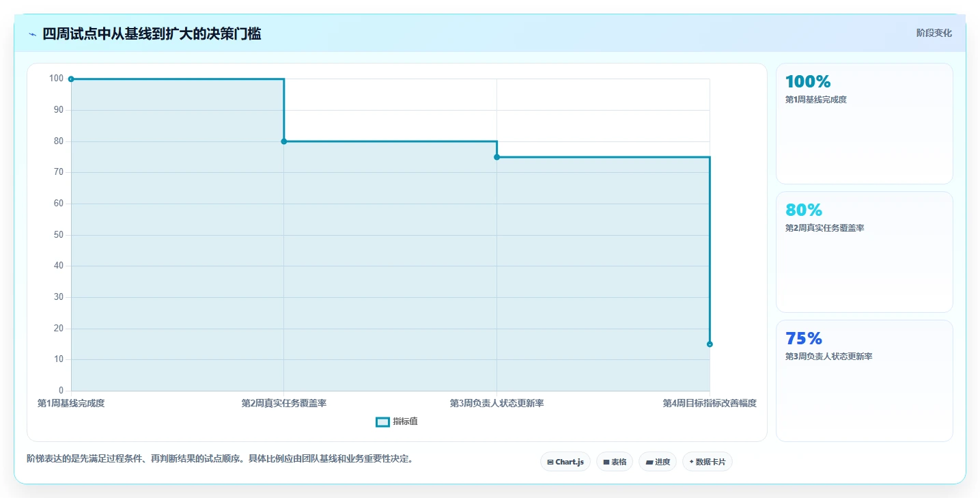
Task: Click the x-axis label 第4周目标指标改善幅度
Action: pos(710,404)
